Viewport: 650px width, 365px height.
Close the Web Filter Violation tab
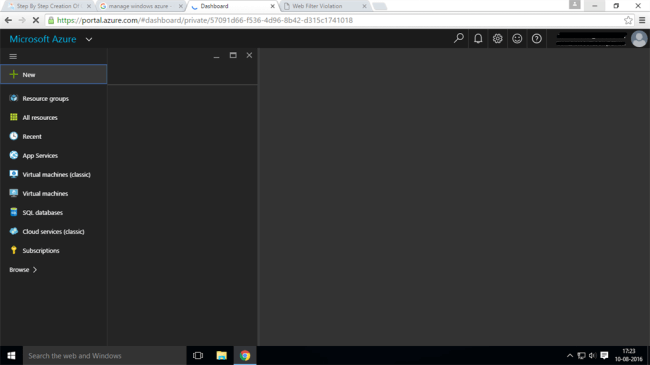pos(364,6)
